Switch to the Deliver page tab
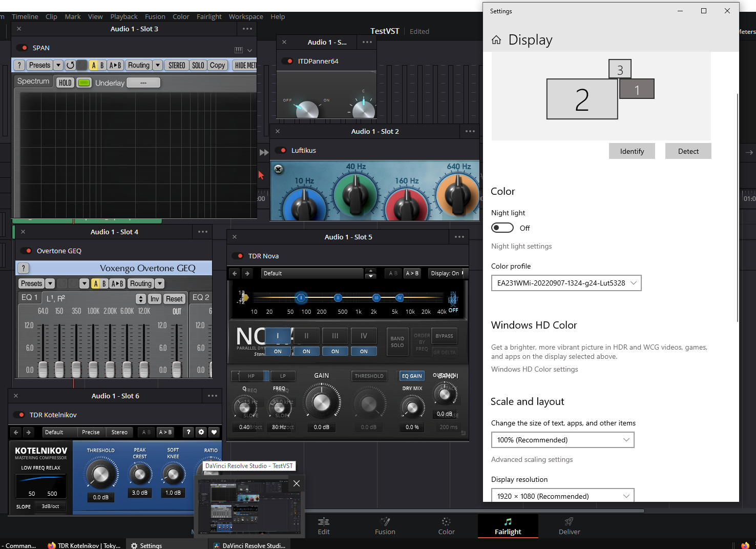This screenshot has width=756, height=549. tap(569, 526)
